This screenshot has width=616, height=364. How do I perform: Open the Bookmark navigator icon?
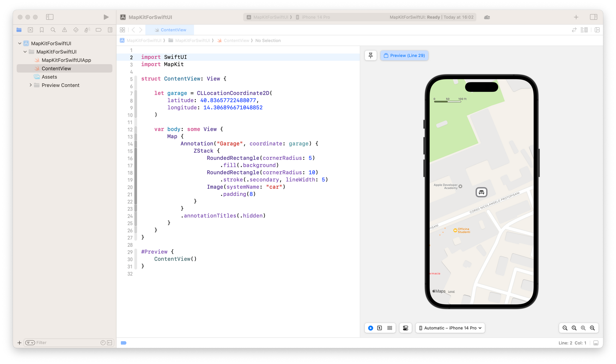point(42,30)
